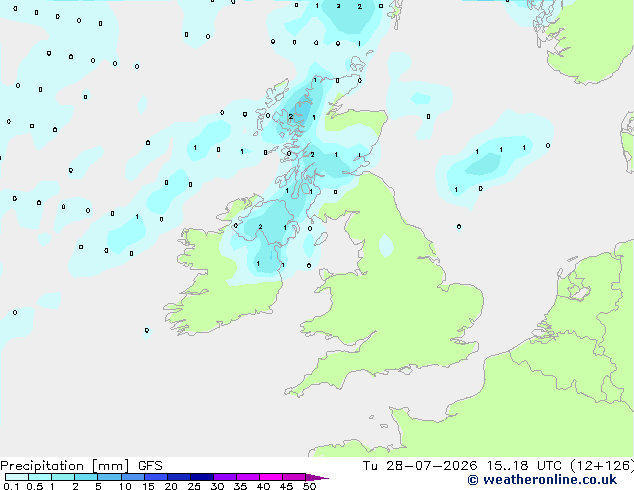Click the '(12+126)' forecast offset text
634x490 pixels.
click(x=602, y=466)
